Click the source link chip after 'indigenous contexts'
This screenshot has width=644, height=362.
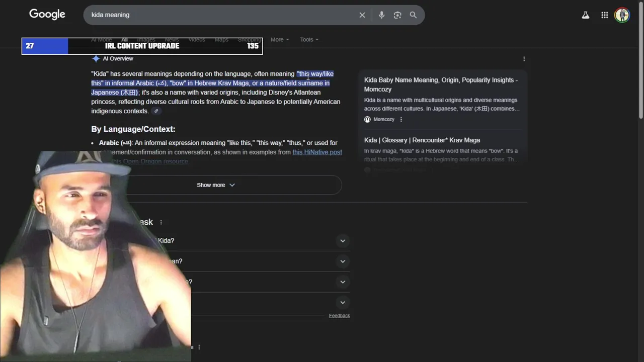[x=156, y=111]
